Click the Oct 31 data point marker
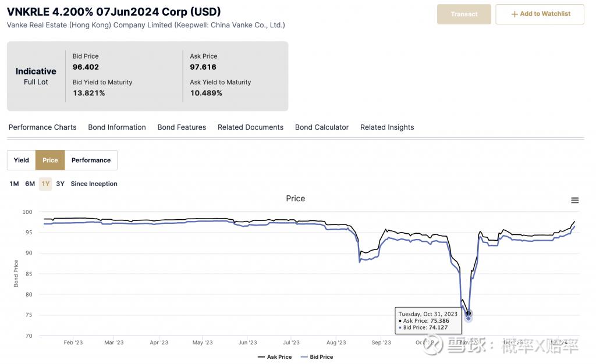Screen dimensions: 596x364 (469, 313)
